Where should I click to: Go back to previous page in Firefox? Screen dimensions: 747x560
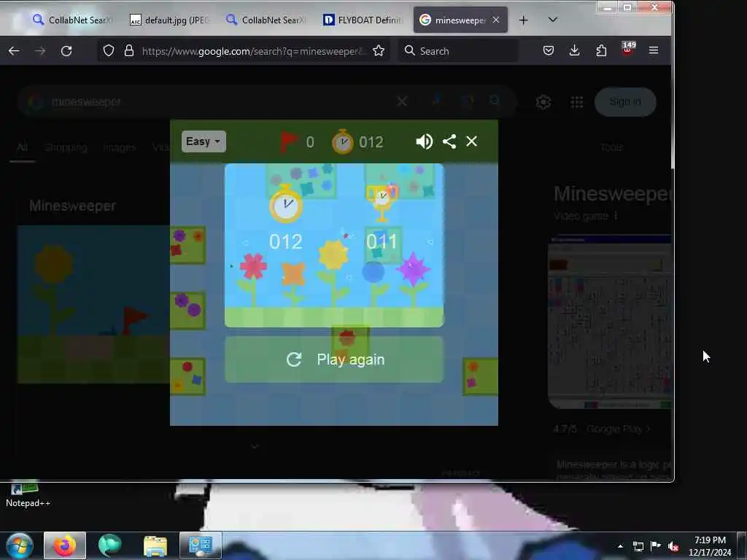click(x=14, y=51)
